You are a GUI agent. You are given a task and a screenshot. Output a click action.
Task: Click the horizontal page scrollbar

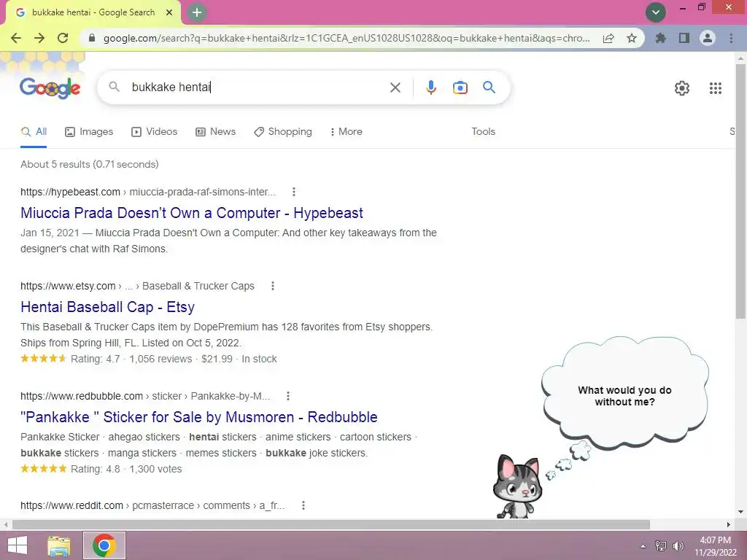331,525
